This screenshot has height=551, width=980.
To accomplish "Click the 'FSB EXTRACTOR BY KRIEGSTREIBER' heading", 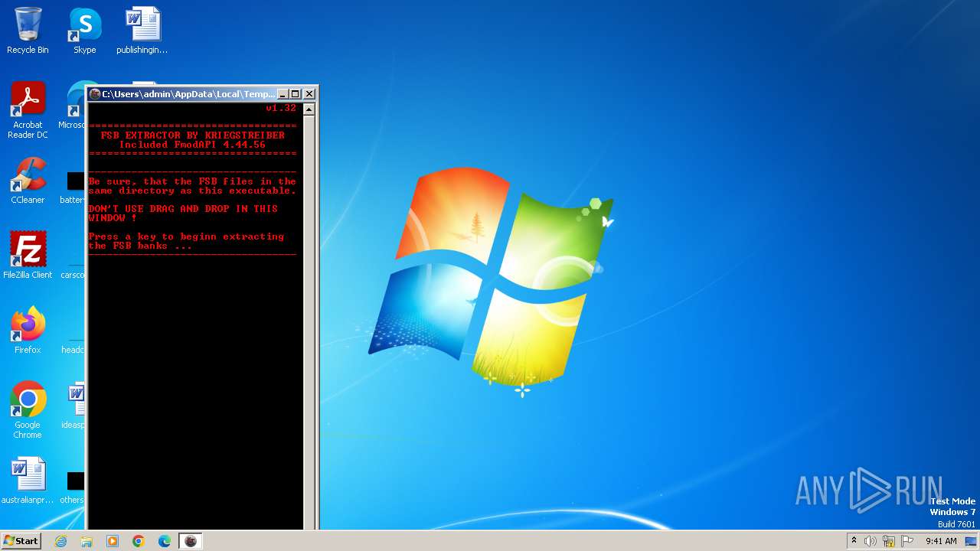I will pos(193,135).
